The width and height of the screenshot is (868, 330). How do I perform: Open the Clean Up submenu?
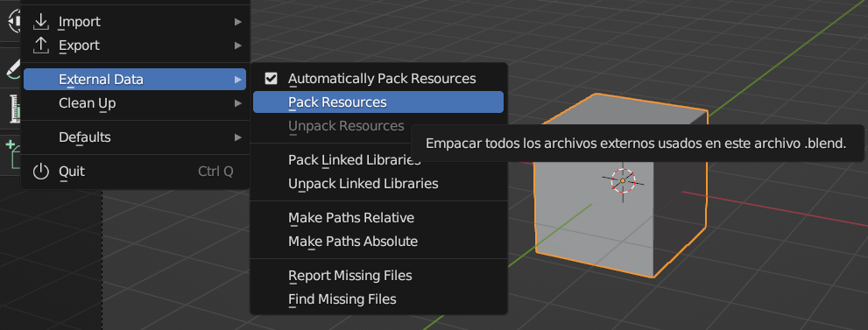point(135,102)
